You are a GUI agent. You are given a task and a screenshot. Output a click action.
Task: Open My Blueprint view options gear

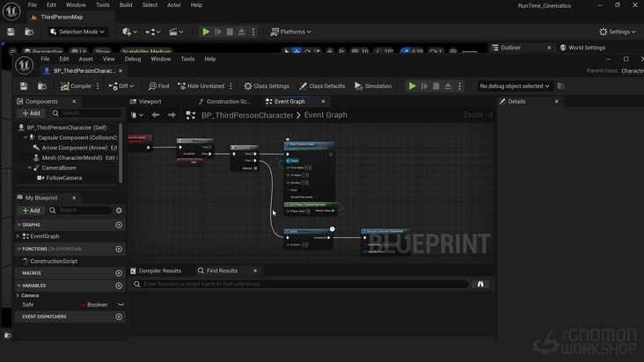click(119, 210)
